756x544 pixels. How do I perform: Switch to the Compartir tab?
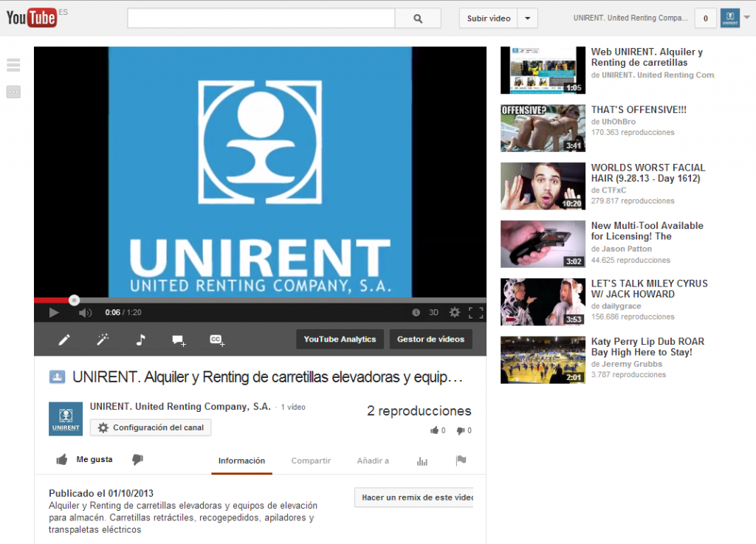311,461
